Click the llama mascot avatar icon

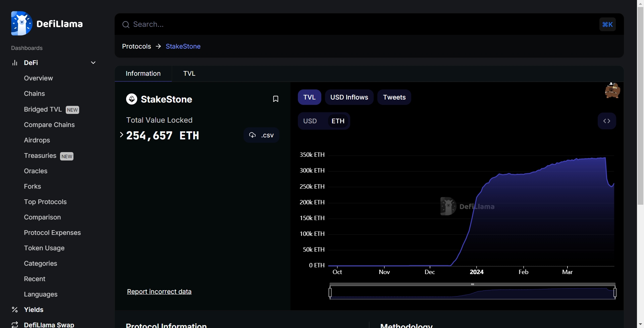[x=612, y=90]
